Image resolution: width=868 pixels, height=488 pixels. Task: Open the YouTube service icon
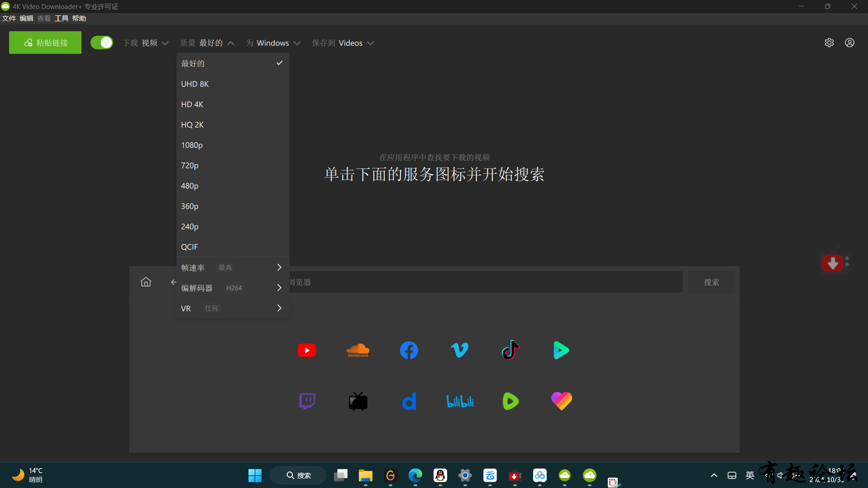point(307,350)
